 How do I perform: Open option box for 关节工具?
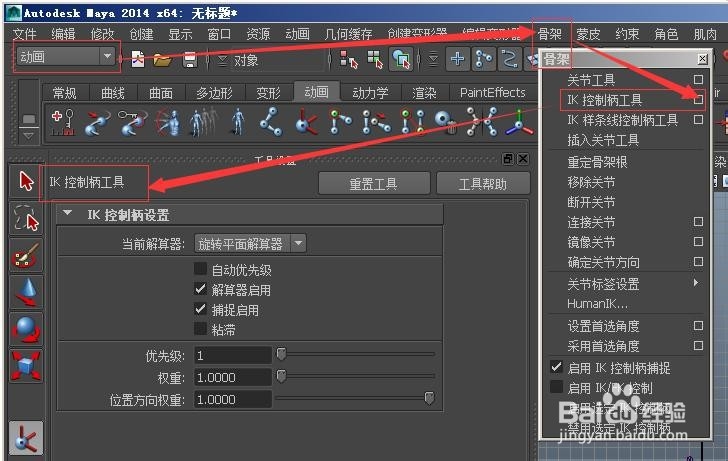tap(698, 79)
